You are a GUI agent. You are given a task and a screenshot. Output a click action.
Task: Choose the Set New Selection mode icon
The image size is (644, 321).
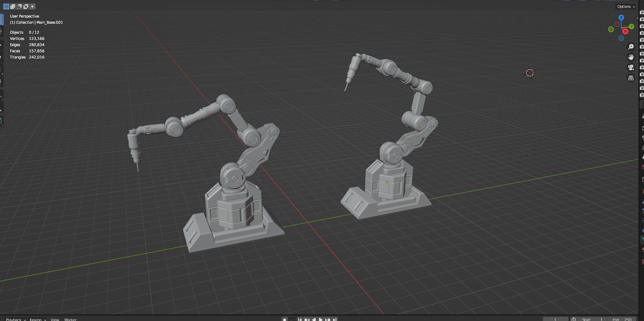coord(6,7)
